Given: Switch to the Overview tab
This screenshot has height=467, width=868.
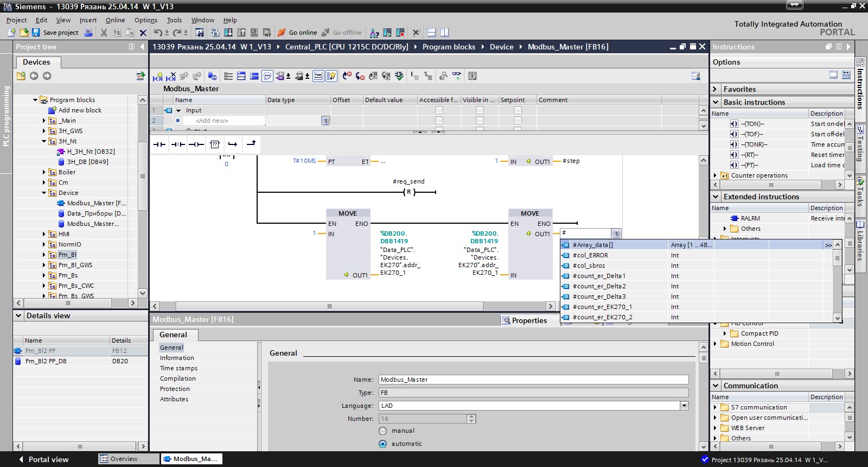Looking at the screenshot, I should tap(124, 459).
